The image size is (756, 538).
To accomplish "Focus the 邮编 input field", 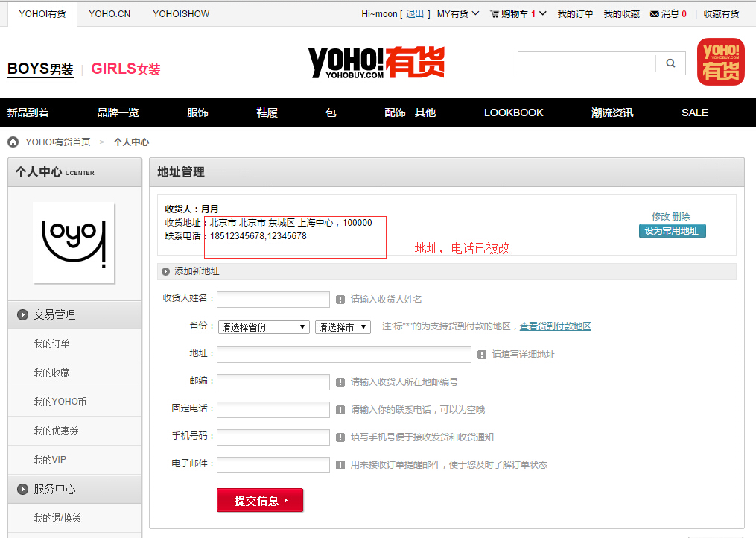I will 273,382.
